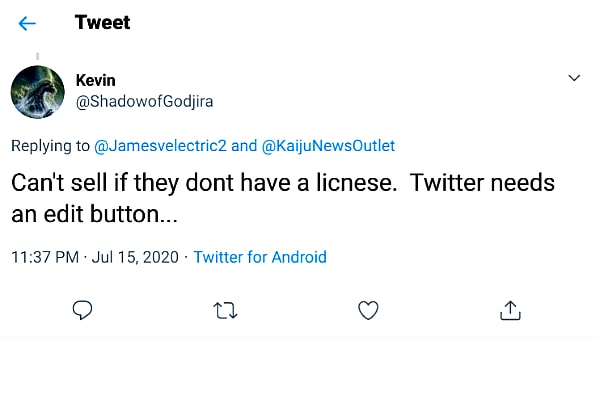Retweet this tweet

[x=226, y=311]
